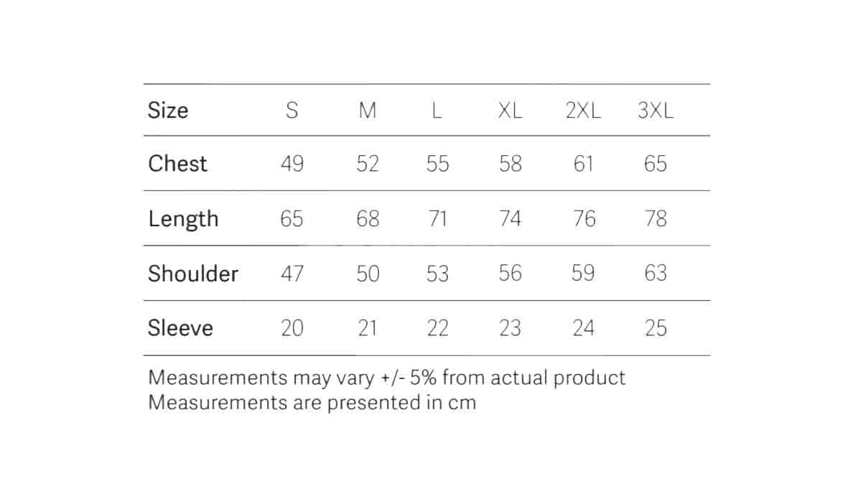Select the 3XL size column header
Image resolution: width=848 pixels, height=504 pixels.
click(656, 111)
